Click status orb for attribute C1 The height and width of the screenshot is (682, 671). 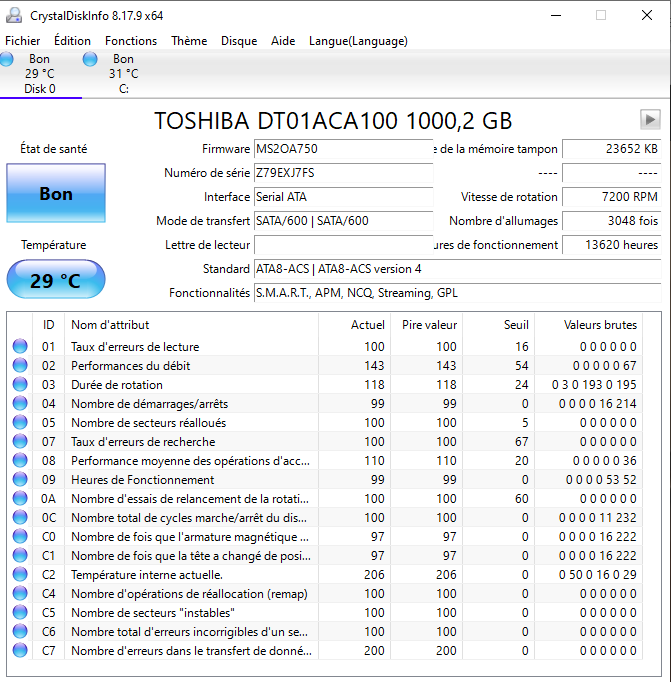[20, 555]
